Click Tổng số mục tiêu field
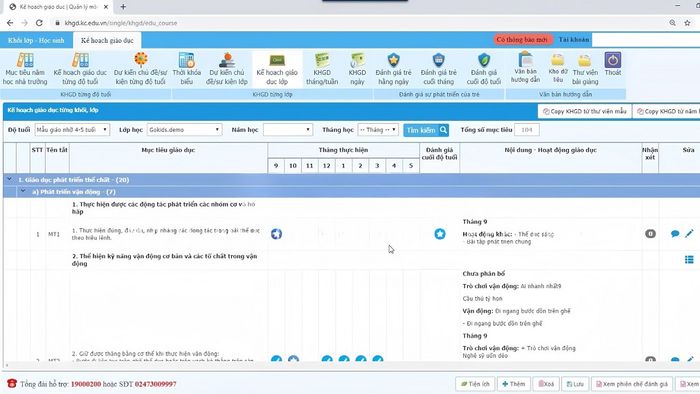Viewport: 700px width, 394px height. (x=527, y=130)
